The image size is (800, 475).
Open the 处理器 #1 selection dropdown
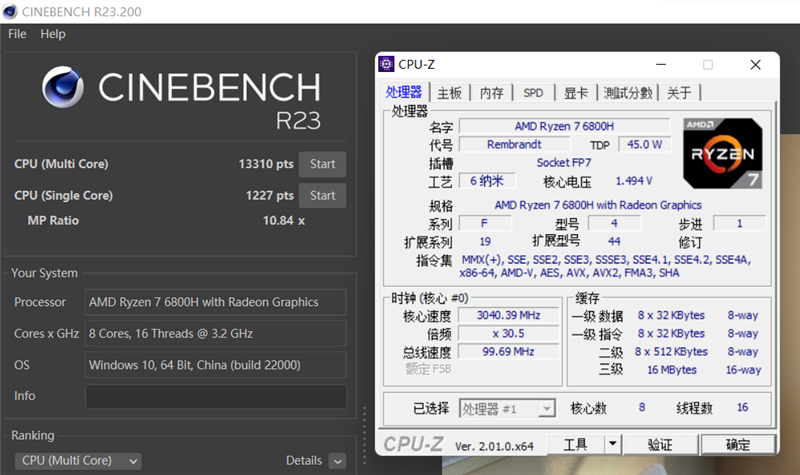coord(507,409)
